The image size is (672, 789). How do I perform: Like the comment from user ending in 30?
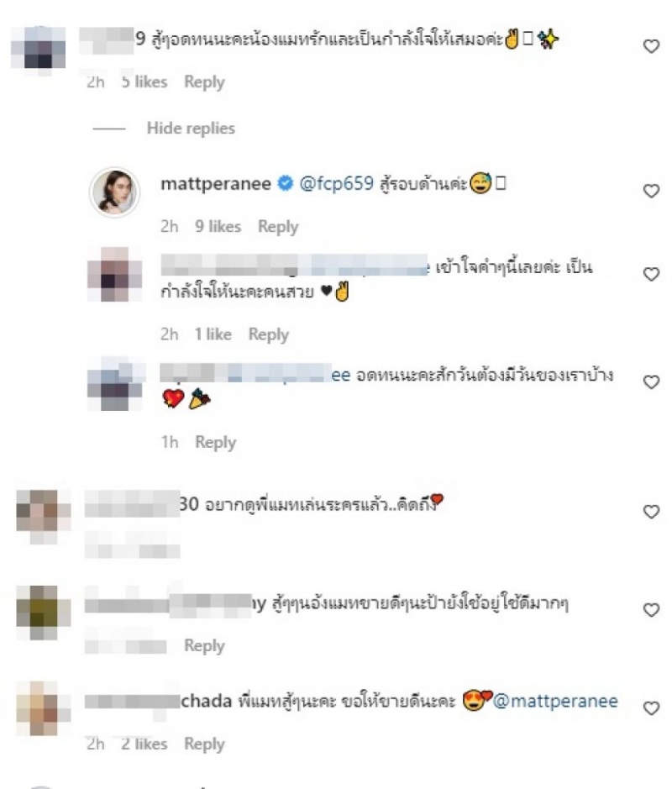[x=651, y=512]
